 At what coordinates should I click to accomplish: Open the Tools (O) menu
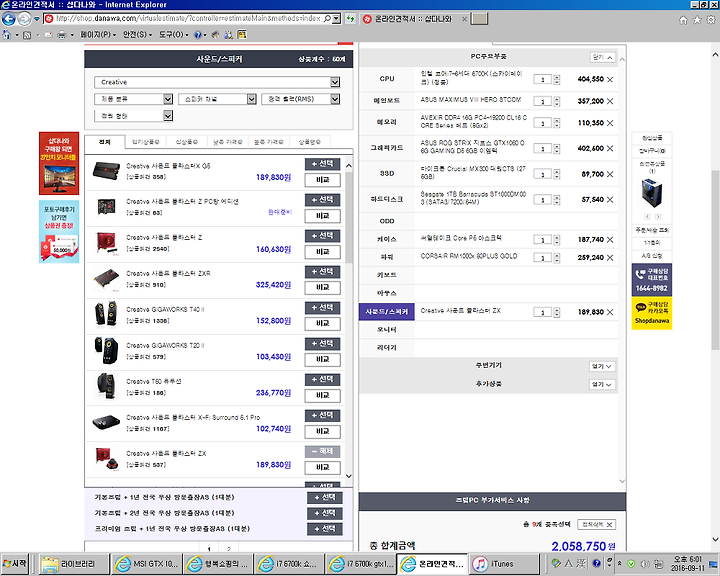click(x=174, y=35)
